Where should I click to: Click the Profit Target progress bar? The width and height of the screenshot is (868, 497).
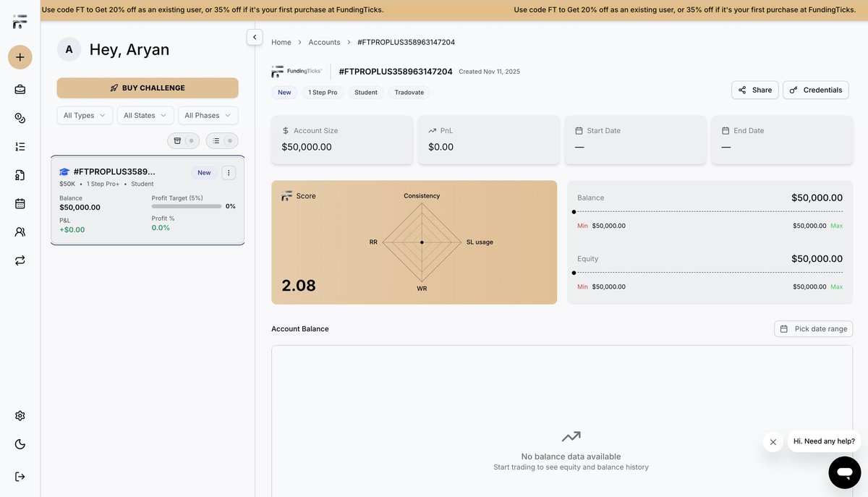(187, 206)
